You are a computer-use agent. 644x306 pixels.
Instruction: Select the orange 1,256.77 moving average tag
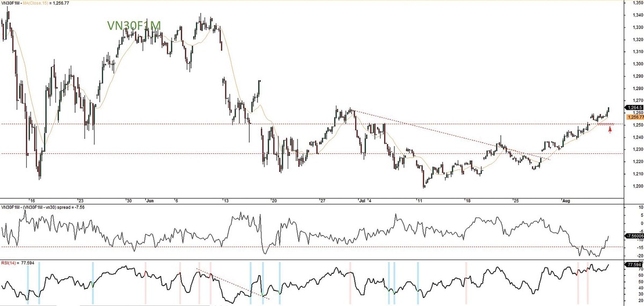point(633,116)
